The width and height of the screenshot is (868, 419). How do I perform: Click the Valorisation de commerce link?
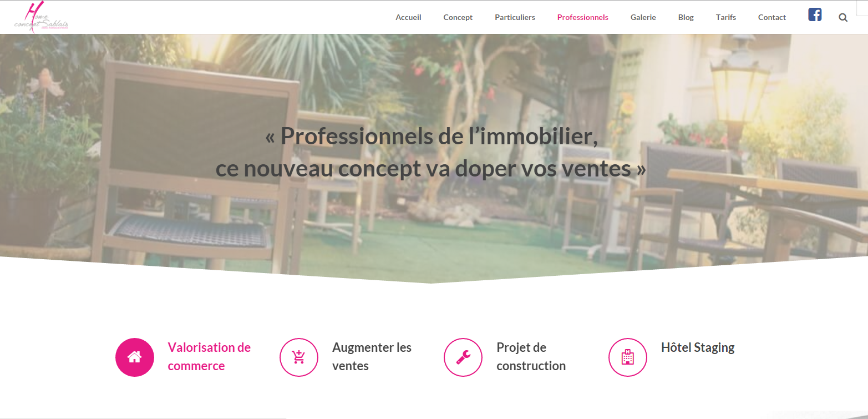tap(209, 357)
